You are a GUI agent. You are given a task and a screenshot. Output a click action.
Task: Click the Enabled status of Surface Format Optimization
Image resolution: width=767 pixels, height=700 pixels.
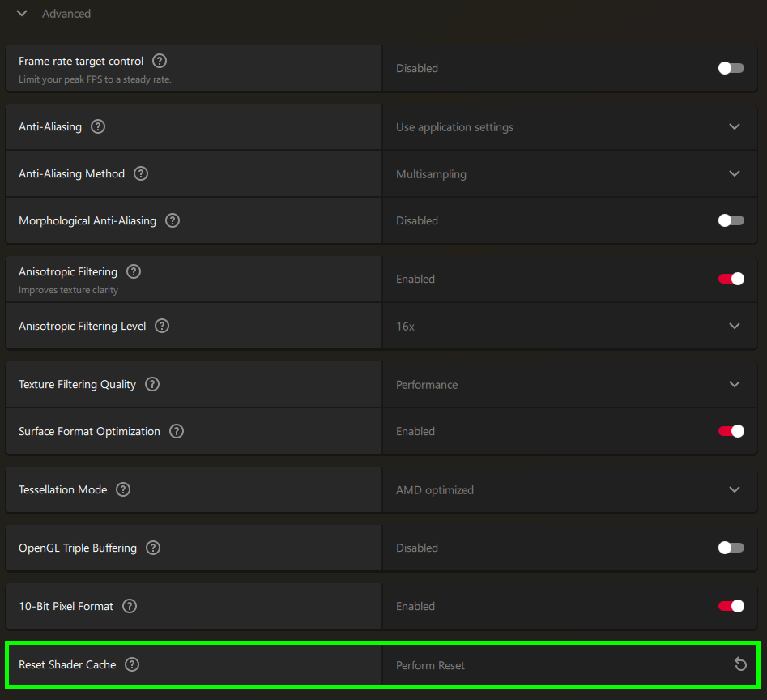415,432
